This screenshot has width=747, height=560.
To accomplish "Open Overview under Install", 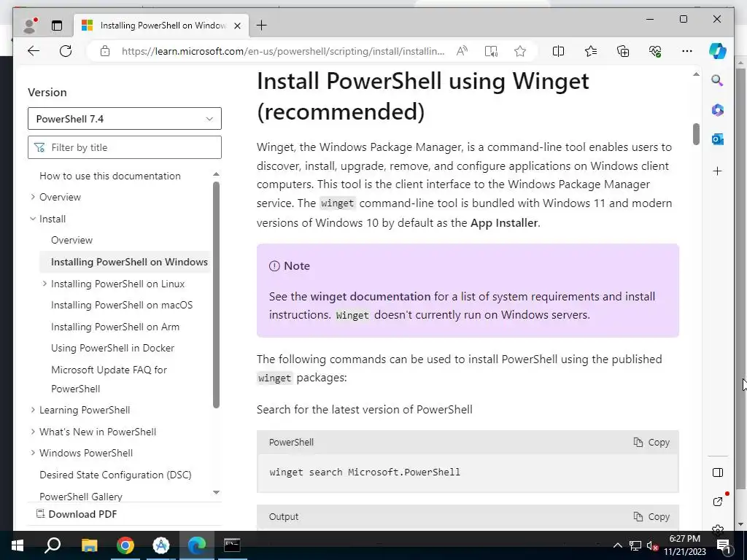I will pos(72,240).
